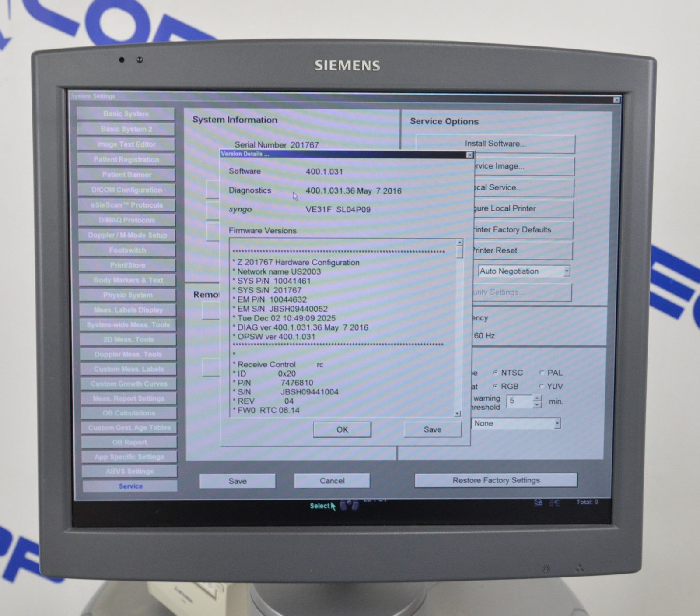Select the PAL video radio button

pos(542,373)
